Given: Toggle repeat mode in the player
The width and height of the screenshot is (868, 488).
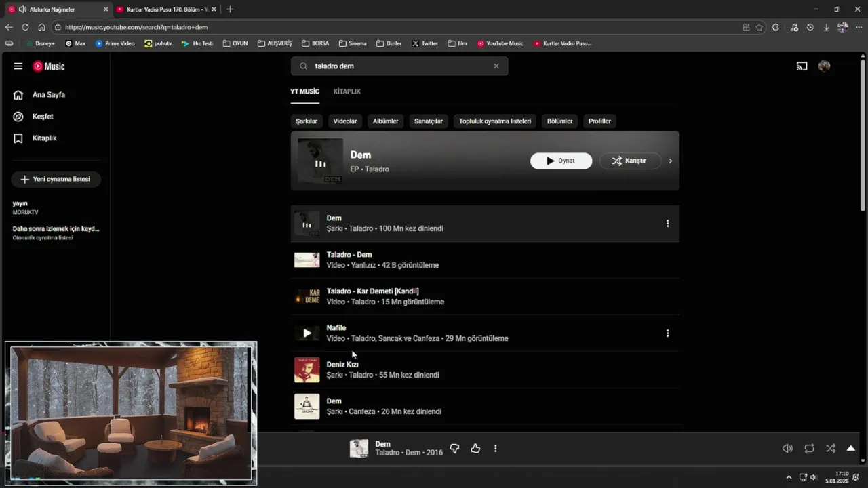Looking at the screenshot, I should point(809,449).
